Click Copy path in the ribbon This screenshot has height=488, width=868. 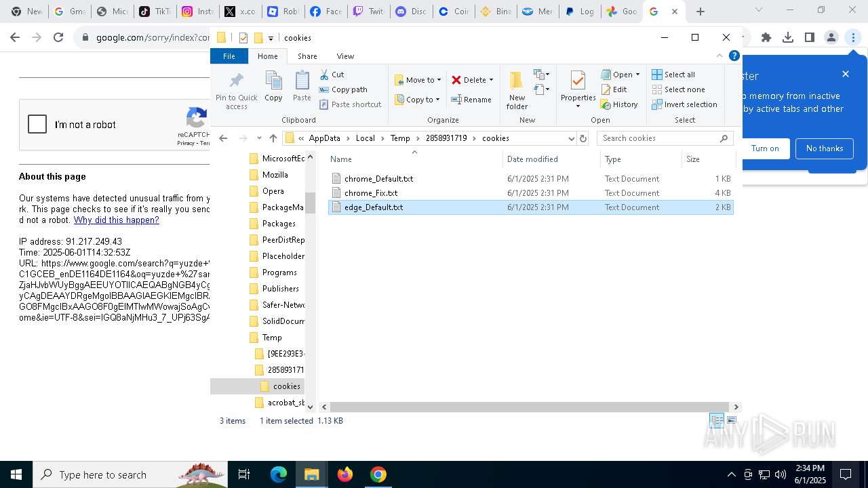click(x=343, y=89)
